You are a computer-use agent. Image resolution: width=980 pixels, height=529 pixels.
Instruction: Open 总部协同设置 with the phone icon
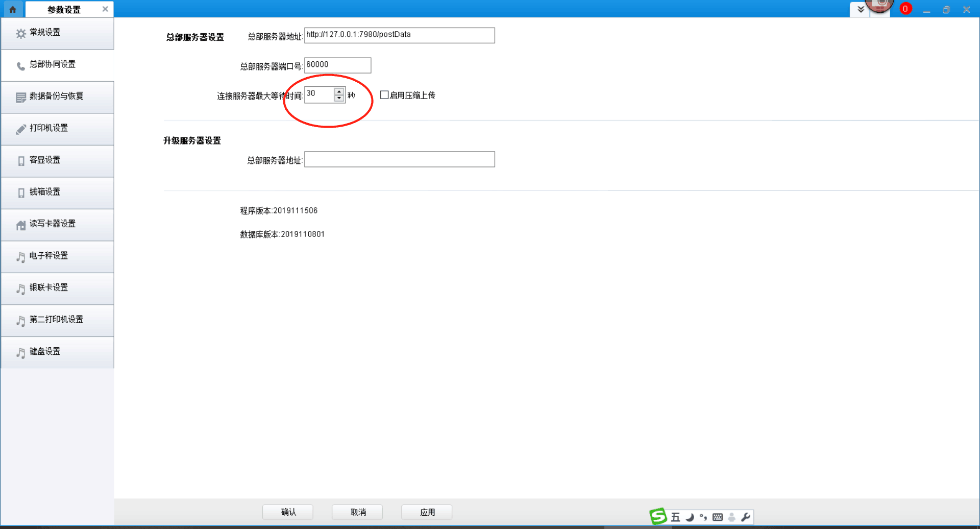tap(57, 65)
